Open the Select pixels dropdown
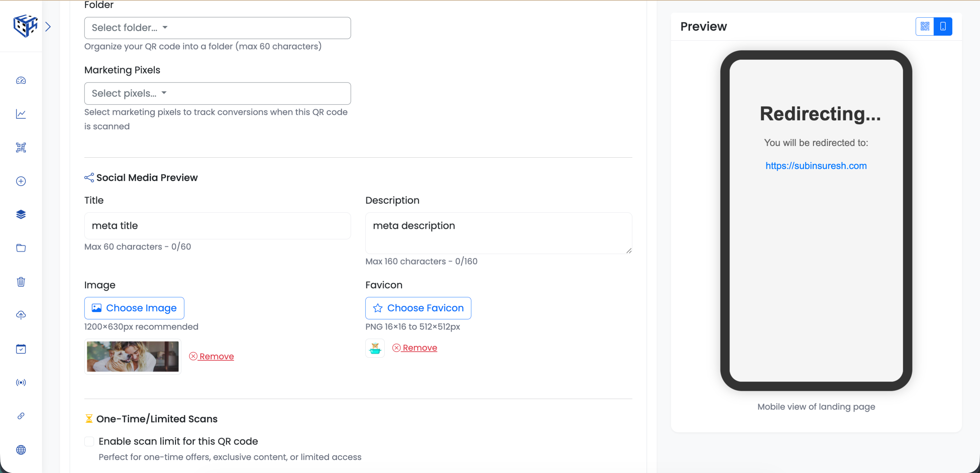The width and height of the screenshot is (980, 473). tap(217, 93)
